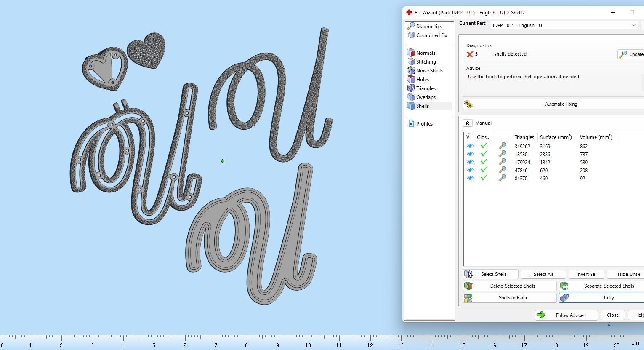Select Triangles in the wizard sidebar
The width and height of the screenshot is (644, 350).
(x=426, y=88)
